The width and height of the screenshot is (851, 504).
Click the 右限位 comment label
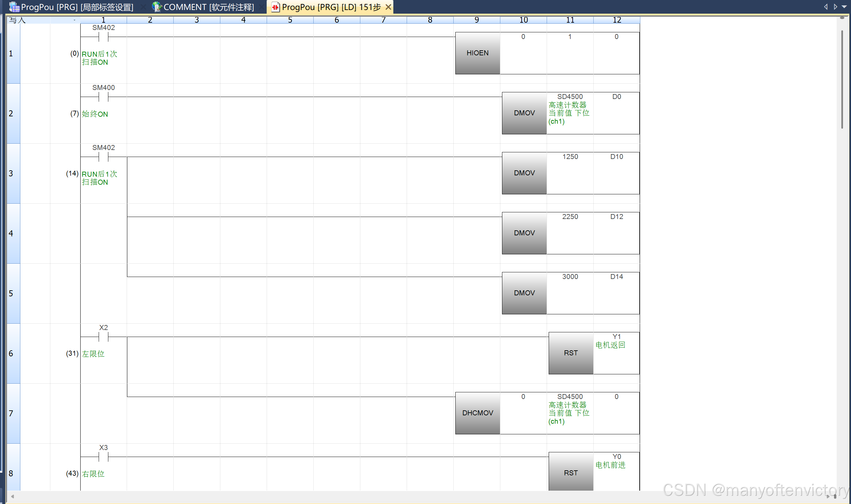[x=93, y=474]
